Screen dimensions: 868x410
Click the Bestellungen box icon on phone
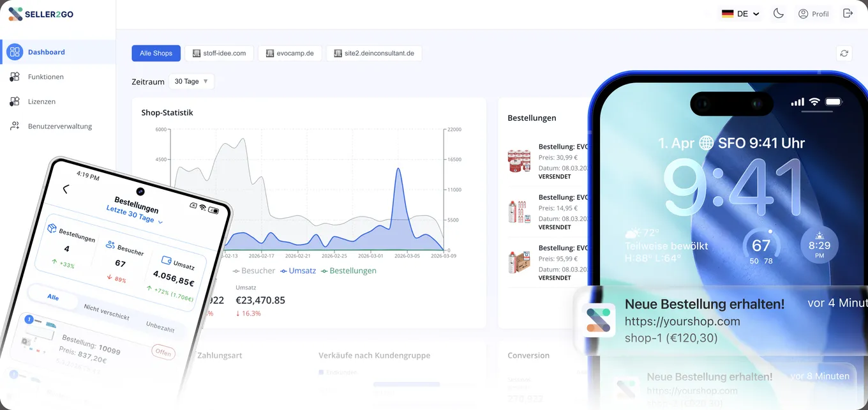pyautogui.click(x=52, y=229)
